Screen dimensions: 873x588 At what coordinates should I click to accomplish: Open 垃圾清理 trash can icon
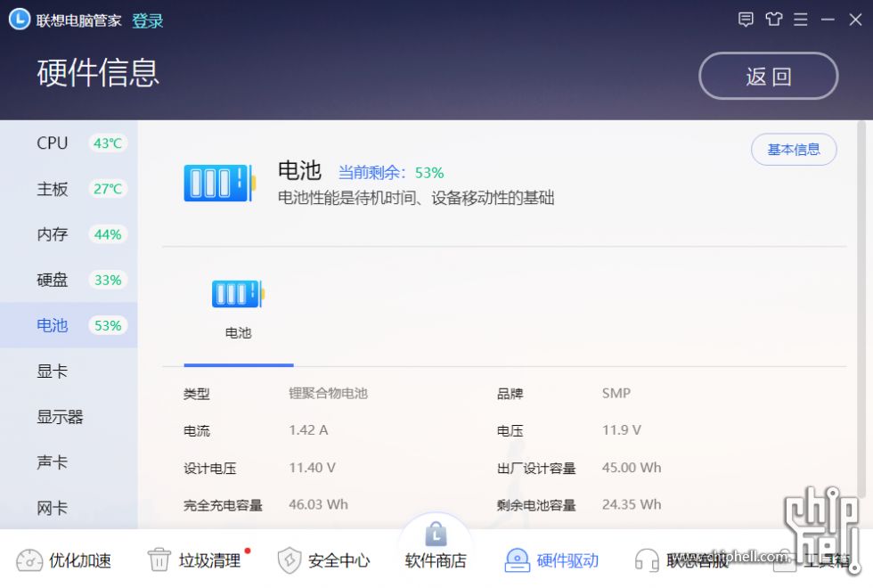click(159, 559)
